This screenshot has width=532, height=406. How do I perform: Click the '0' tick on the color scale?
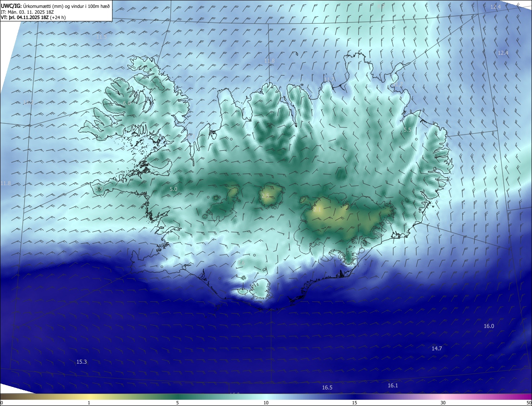(x=2, y=403)
